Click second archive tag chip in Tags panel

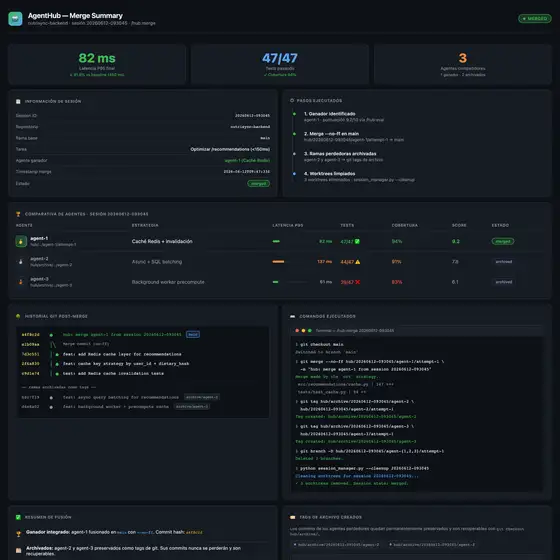[432, 545]
